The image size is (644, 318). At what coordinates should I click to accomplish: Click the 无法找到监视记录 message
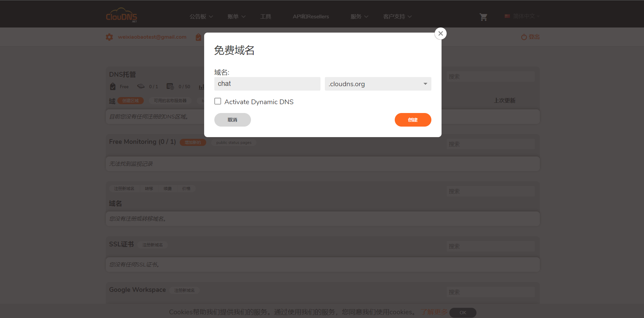click(131, 164)
